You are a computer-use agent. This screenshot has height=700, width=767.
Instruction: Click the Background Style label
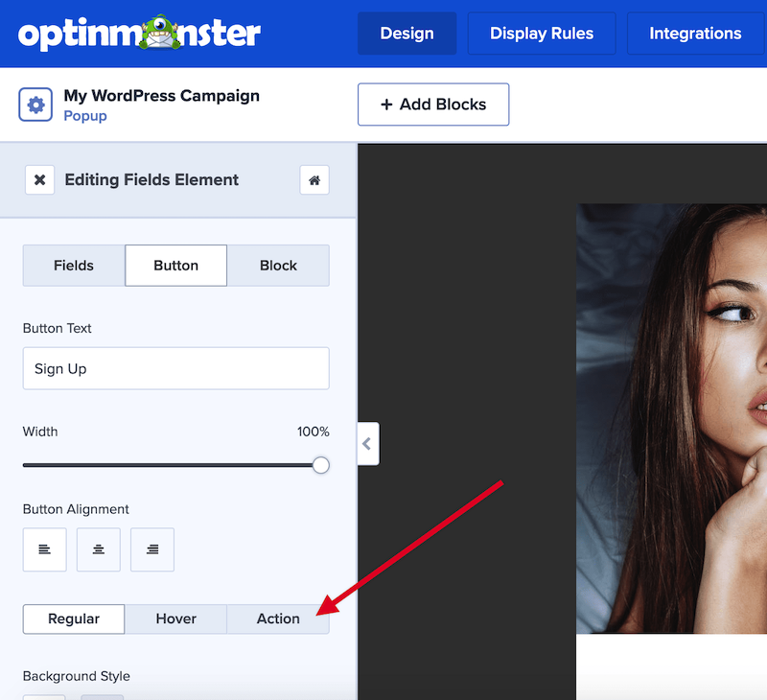(77, 676)
